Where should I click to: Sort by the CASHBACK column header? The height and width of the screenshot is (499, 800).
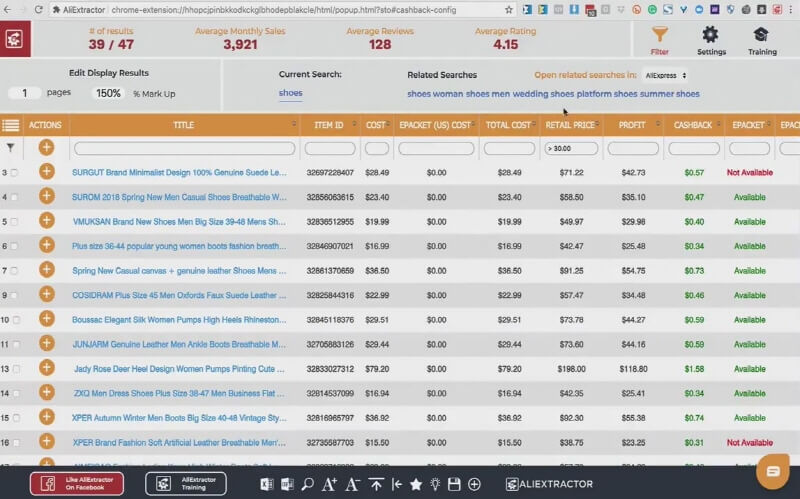click(x=693, y=125)
